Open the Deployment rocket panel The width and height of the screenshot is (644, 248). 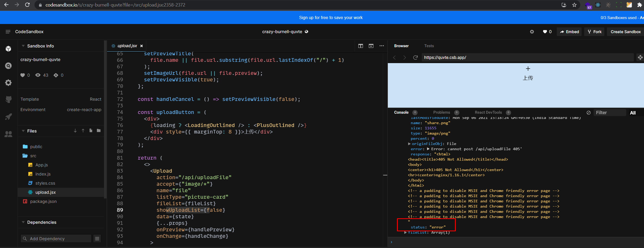coord(8,117)
